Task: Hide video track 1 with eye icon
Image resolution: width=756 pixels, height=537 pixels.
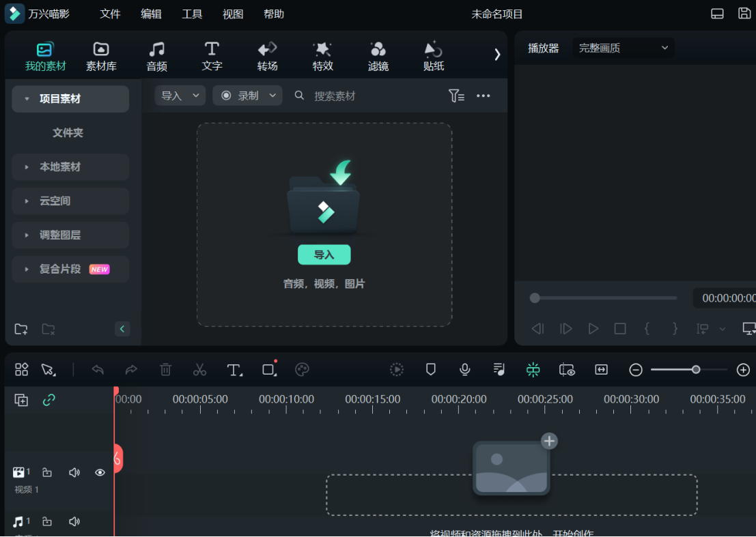Action: pos(100,472)
